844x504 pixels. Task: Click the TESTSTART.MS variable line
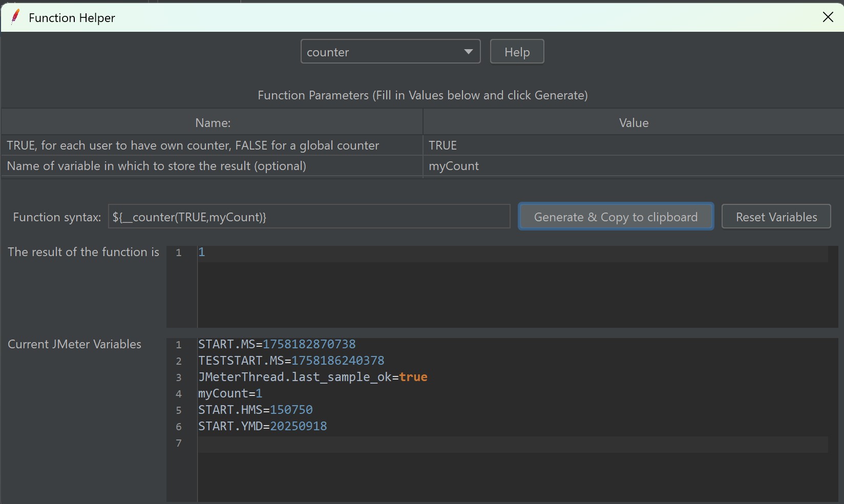291,361
